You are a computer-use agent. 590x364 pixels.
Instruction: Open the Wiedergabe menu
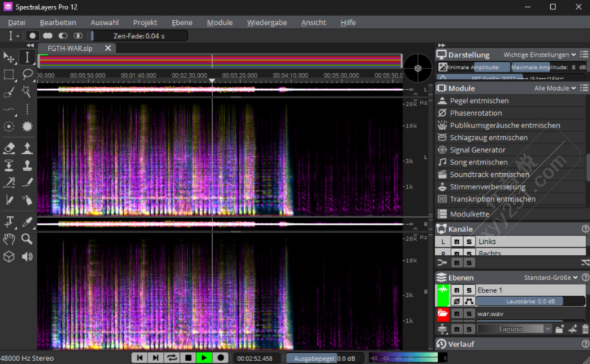coord(267,23)
